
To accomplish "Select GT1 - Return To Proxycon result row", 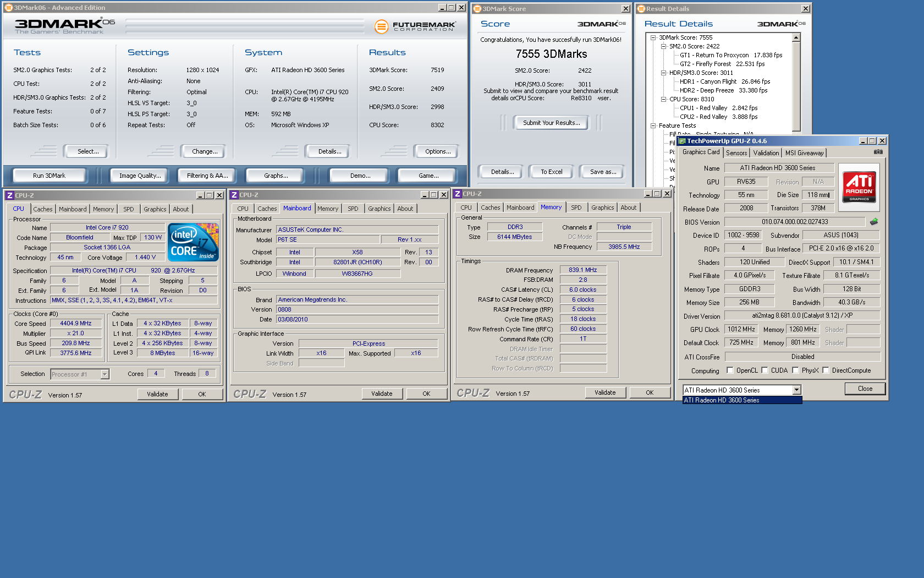I will (x=730, y=55).
